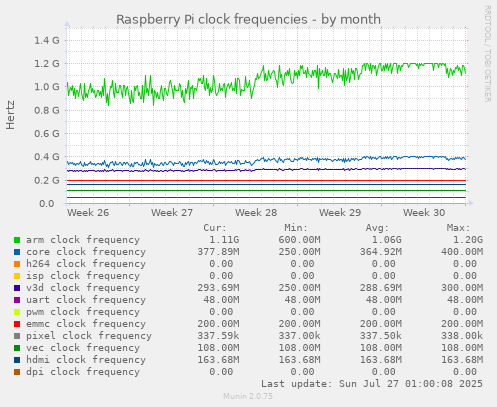Click the dark green vec legend swatch
The height and width of the screenshot is (407, 497).
[x=17, y=348]
